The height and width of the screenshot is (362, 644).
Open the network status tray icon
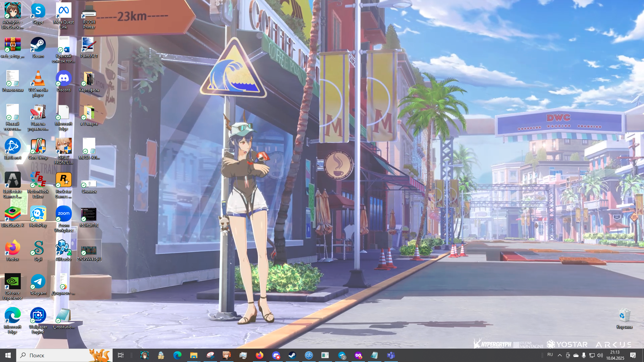[x=592, y=355]
